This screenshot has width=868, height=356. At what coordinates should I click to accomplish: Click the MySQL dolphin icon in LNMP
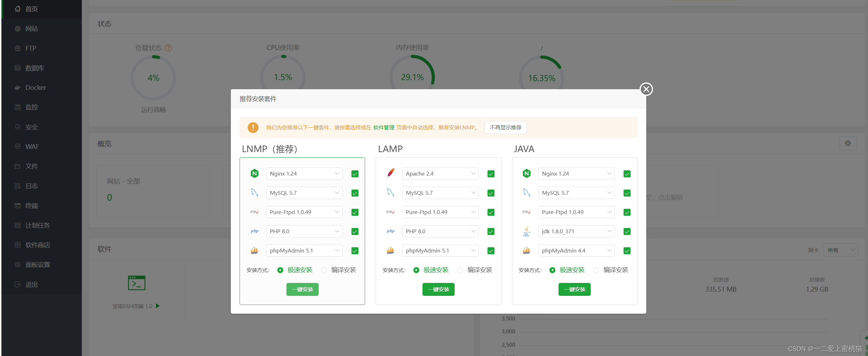[x=255, y=193]
